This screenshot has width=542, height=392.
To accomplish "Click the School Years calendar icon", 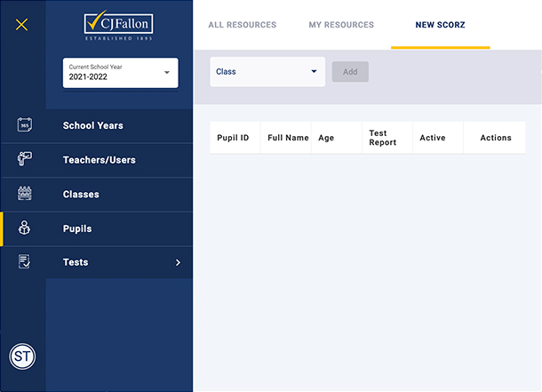I will click(x=24, y=126).
